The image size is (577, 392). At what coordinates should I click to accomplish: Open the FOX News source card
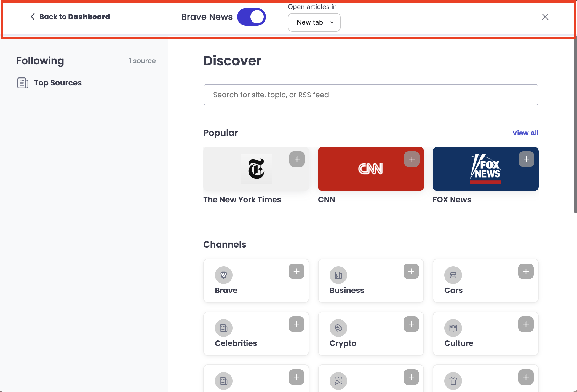[485, 169]
